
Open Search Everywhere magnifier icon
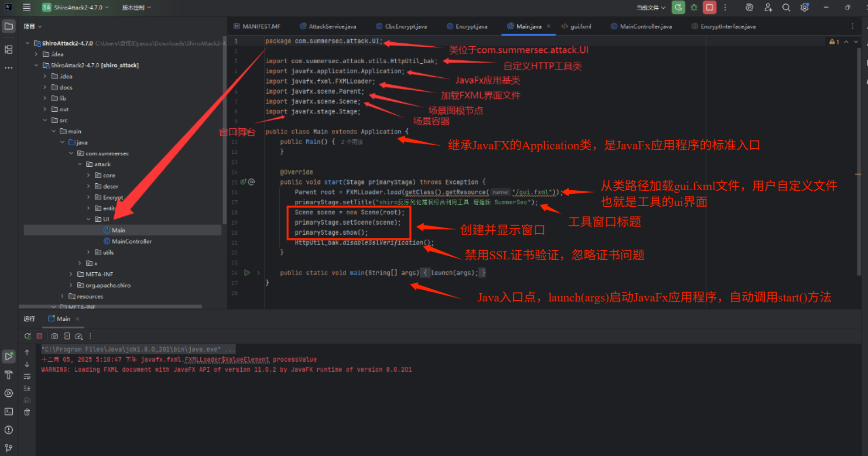(x=786, y=7)
